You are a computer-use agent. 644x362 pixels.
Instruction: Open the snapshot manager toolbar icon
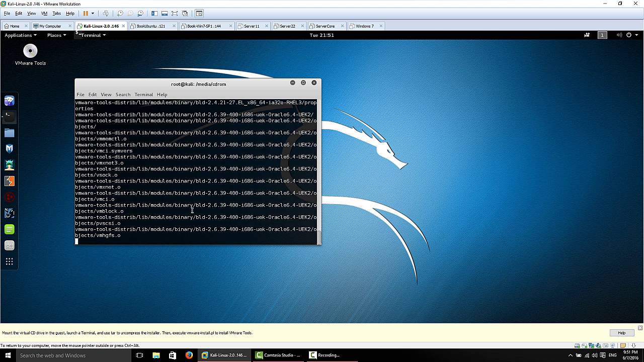[x=140, y=13]
